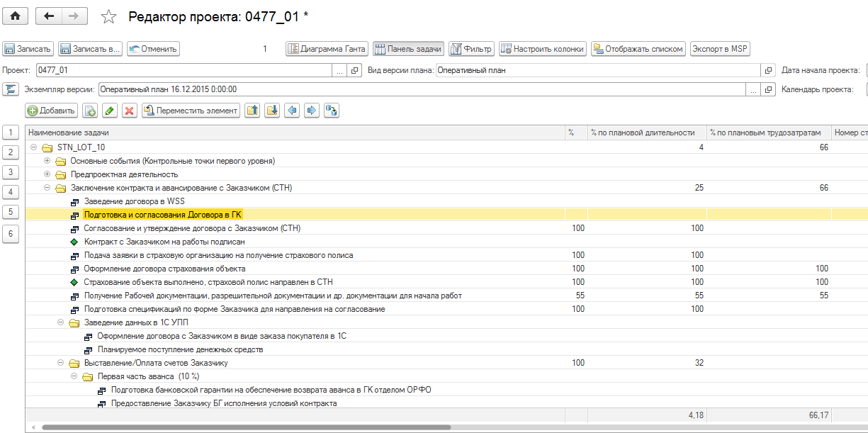
Task: Click the horizontal scrollbar at the table bottom
Action: click(247, 427)
